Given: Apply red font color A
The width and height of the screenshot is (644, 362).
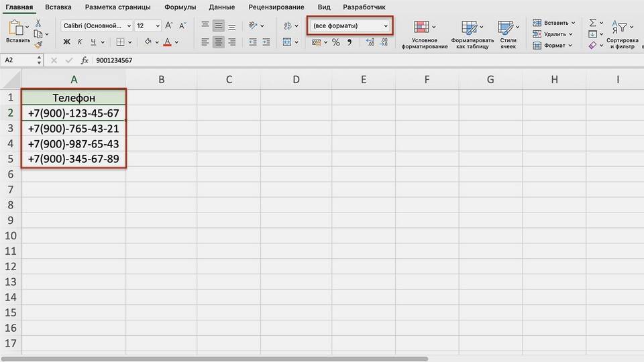Looking at the screenshot, I should click(x=167, y=42).
